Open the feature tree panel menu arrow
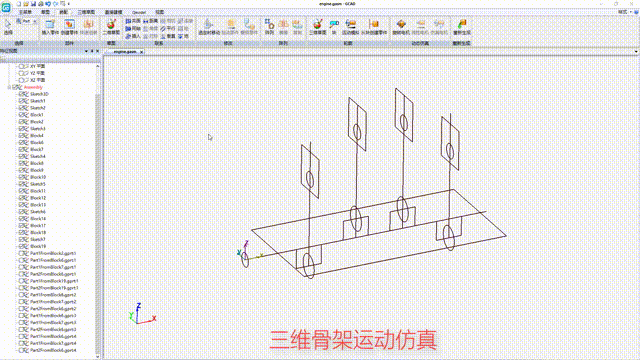 point(87,51)
